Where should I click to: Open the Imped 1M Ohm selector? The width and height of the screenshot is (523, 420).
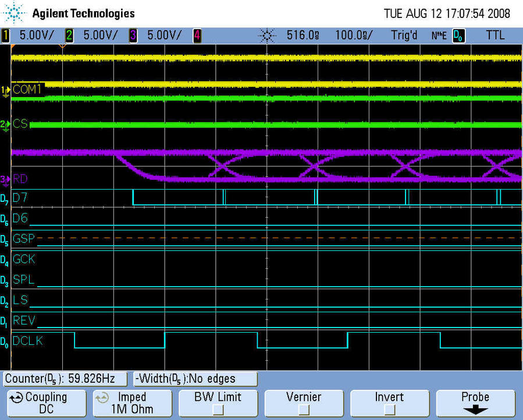click(x=132, y=403)
